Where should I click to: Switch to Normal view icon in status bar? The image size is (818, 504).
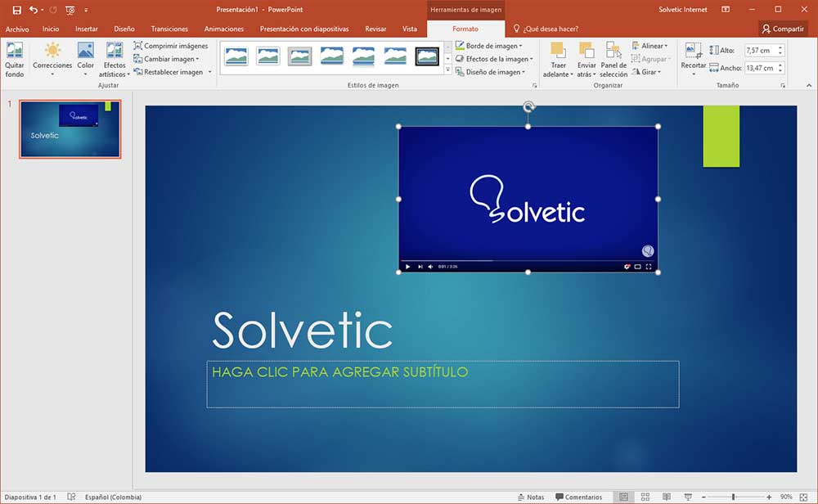point(623,497)
